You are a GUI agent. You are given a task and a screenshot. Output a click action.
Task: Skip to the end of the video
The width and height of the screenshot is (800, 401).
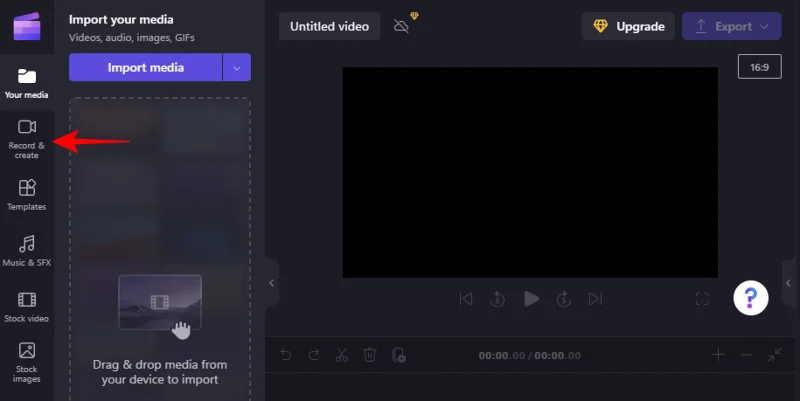(595, 298)
